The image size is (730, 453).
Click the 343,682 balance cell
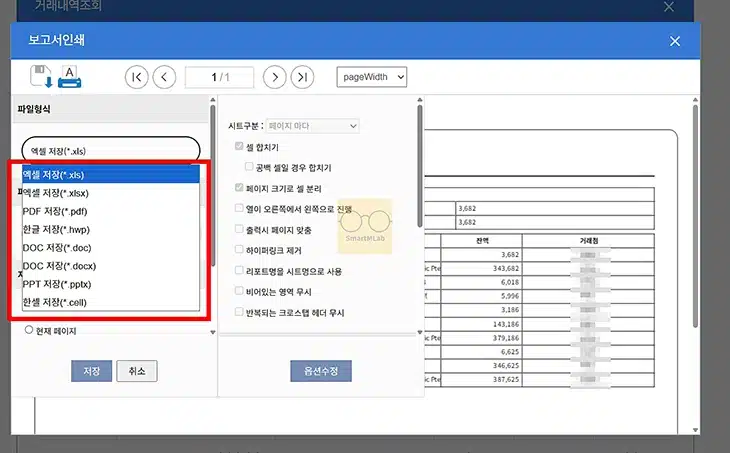[x=481, y=269]
